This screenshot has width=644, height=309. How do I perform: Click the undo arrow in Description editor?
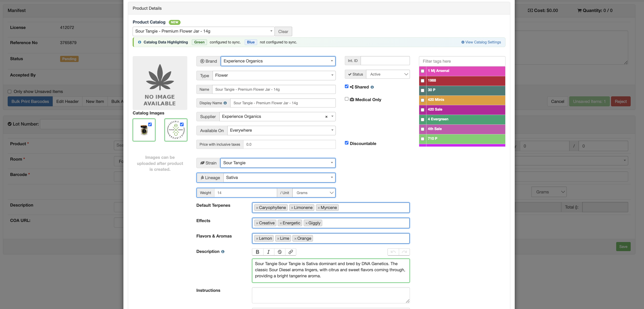(x=393, y=252)
